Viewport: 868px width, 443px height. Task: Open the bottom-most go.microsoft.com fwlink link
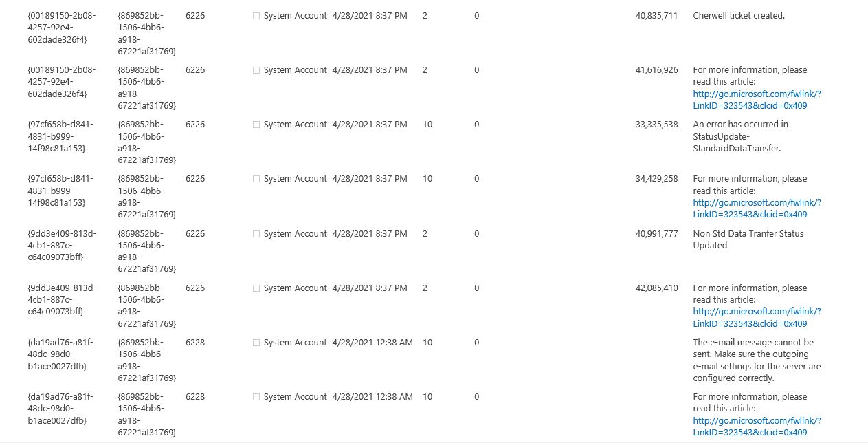[x=757, y=426]
